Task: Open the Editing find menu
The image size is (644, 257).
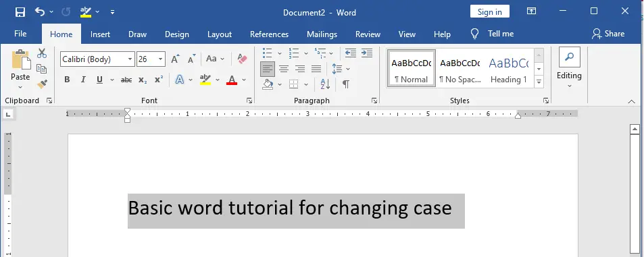Action: click(569, 67)
